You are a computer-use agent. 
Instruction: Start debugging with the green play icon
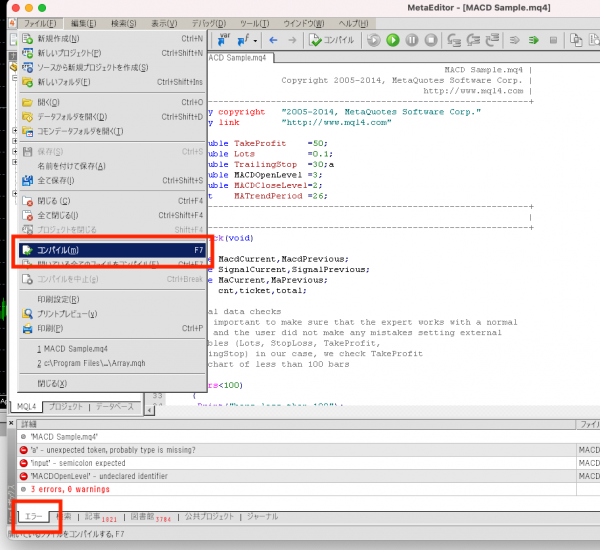tap(393, 40)
